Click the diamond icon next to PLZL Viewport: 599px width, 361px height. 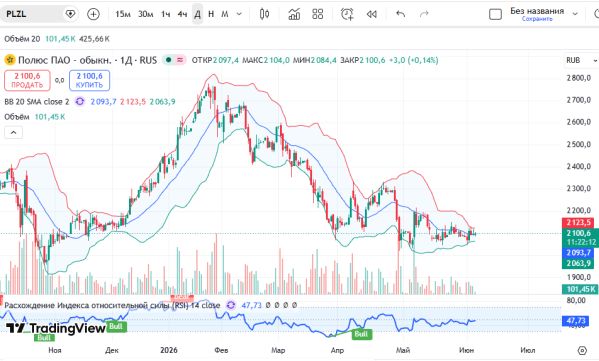pos(70,14)
